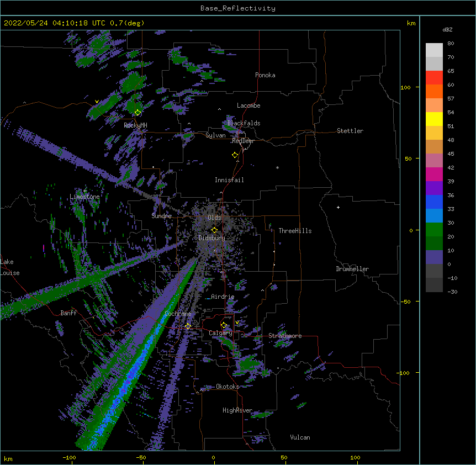Click the Stettler city label
This screenshot has height=465, width=476.
point(350,131)
